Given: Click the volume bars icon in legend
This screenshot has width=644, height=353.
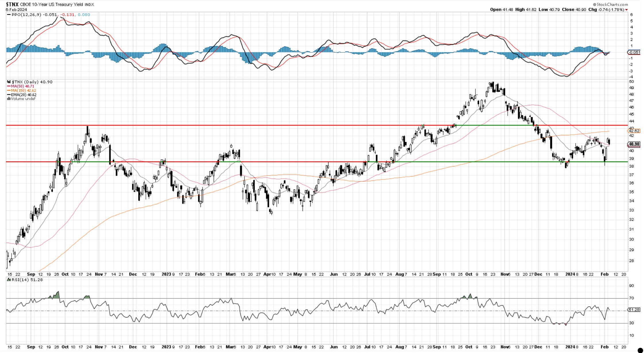Looking at the screenshot, I should [9, 99].
